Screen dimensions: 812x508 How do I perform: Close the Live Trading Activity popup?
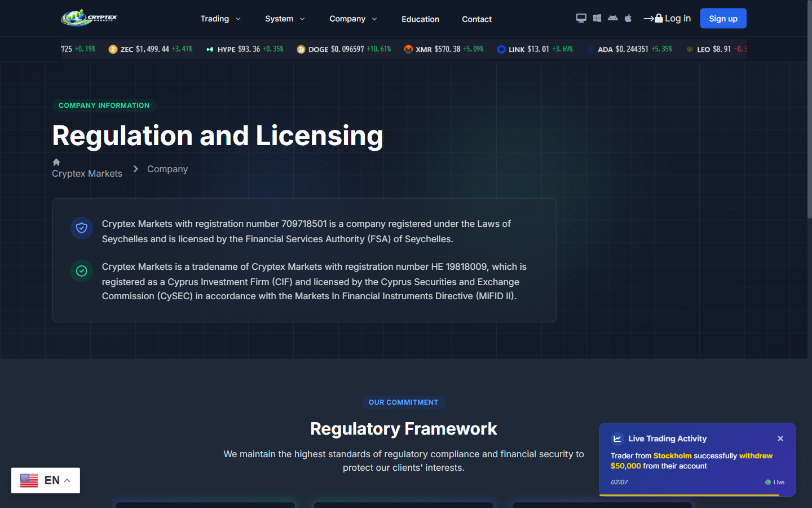tap(780, 439)
